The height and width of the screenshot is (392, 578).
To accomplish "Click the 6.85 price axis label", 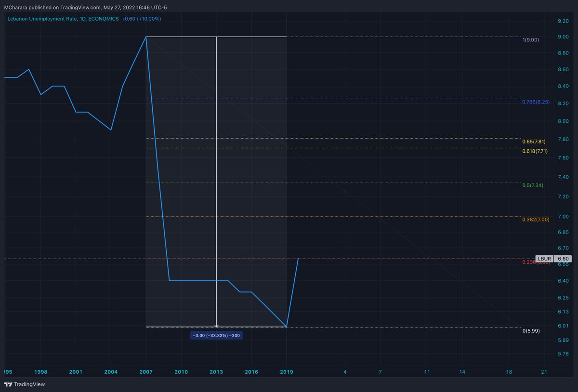I will click(563, 232).
